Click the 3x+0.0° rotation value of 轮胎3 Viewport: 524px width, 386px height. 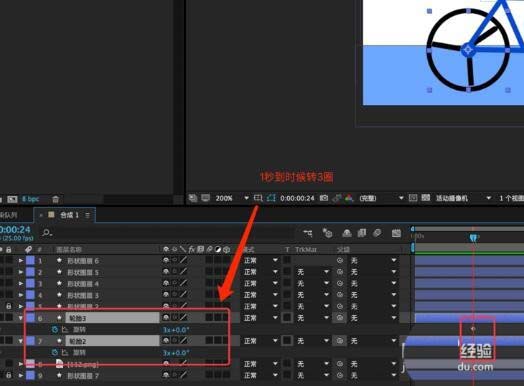click(176, 330)
